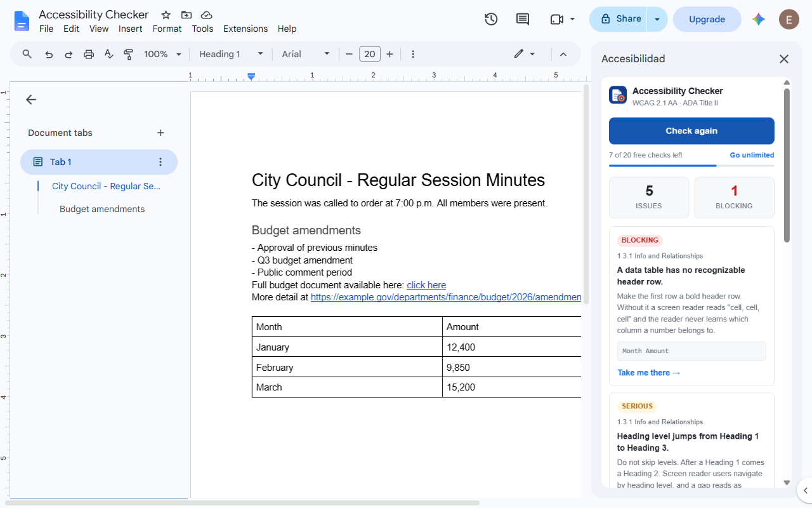Click the 1 Blocking summary card

(x=734, y=197)
